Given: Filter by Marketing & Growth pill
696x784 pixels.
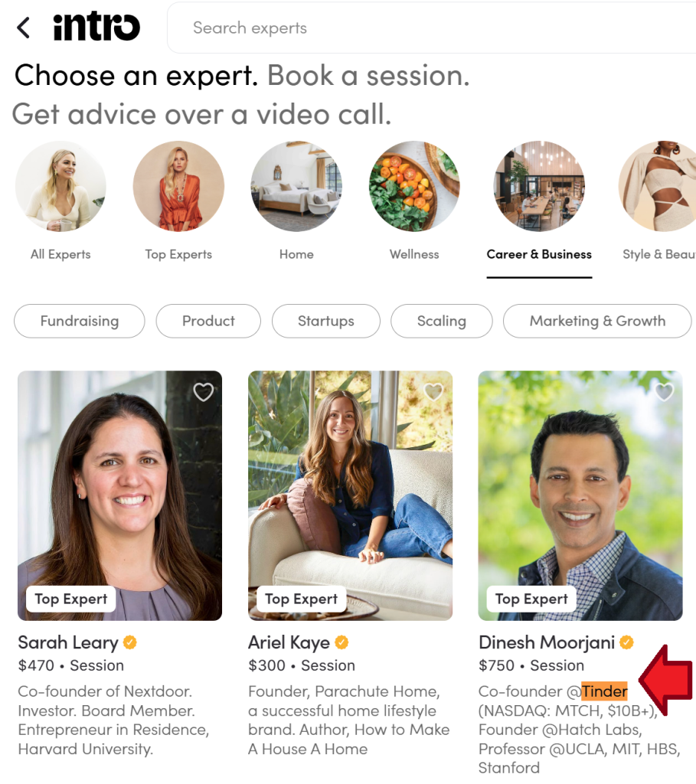Looking at the screenshot, I should point(597,321).
